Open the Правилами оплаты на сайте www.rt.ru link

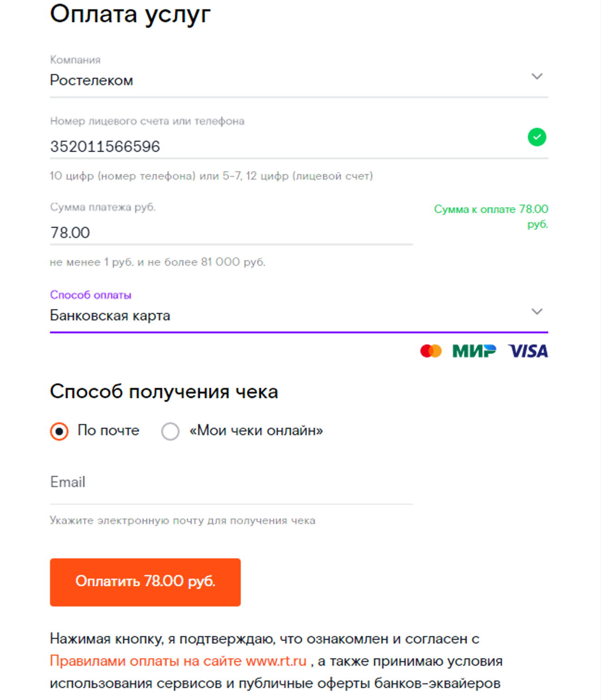click(178, 661)
